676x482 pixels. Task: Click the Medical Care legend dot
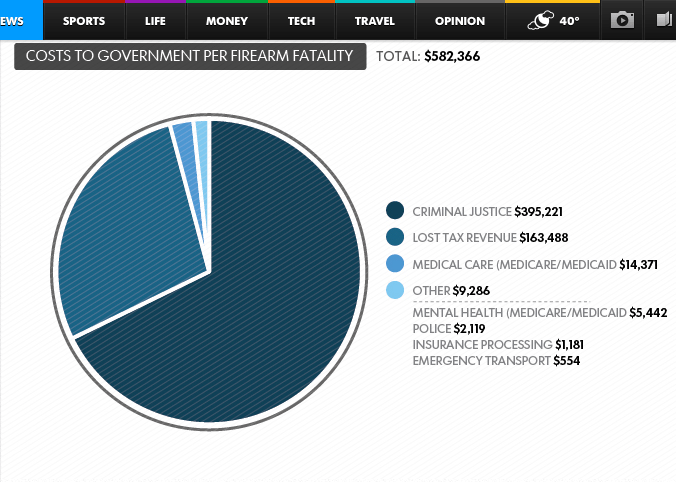point(395,264)
